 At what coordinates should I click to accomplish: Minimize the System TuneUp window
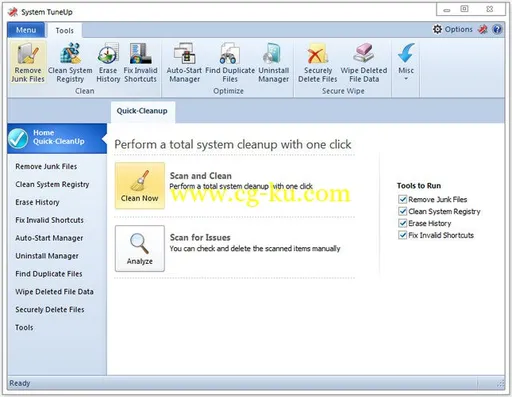[x=447, y=10]
